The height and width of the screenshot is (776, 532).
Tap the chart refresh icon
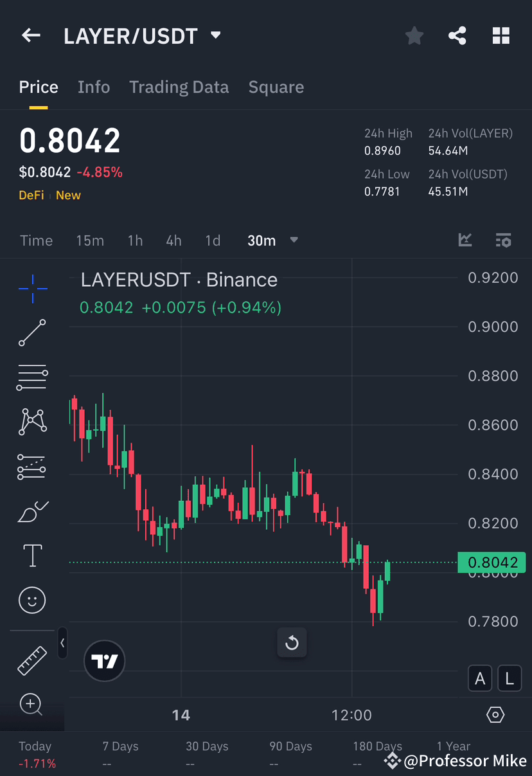(x=292, y=643)
